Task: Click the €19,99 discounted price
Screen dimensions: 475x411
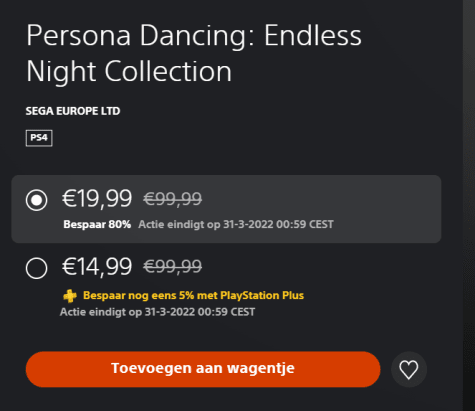Action: pyautogui.click(x=97, y=199)
